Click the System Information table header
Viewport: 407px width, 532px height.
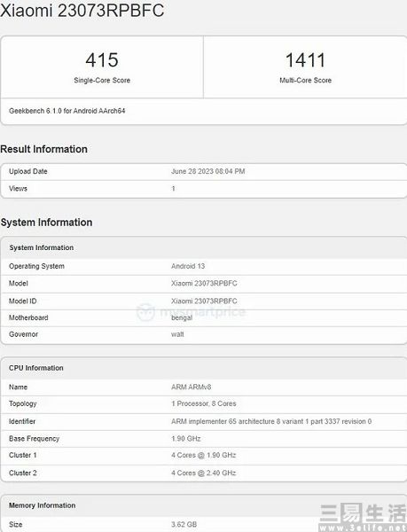tap(204, 247)
